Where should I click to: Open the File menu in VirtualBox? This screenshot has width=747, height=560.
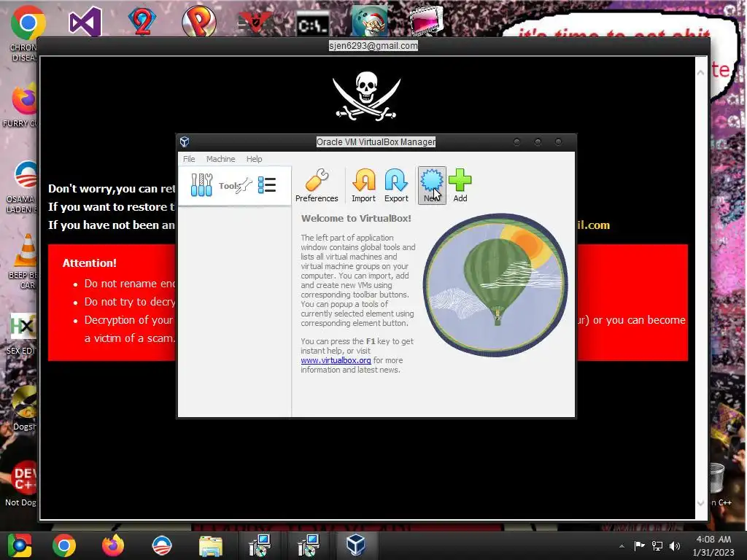[x=189, y=159]
